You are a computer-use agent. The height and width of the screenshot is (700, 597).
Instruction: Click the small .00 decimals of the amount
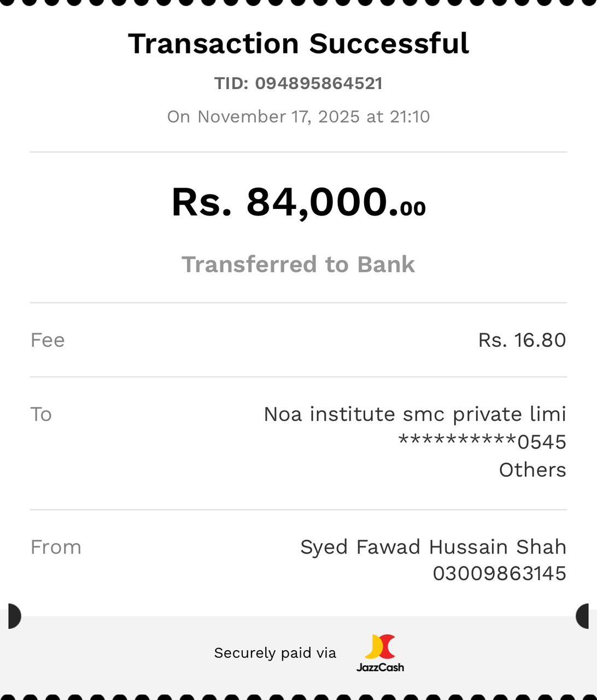point(413,208)
